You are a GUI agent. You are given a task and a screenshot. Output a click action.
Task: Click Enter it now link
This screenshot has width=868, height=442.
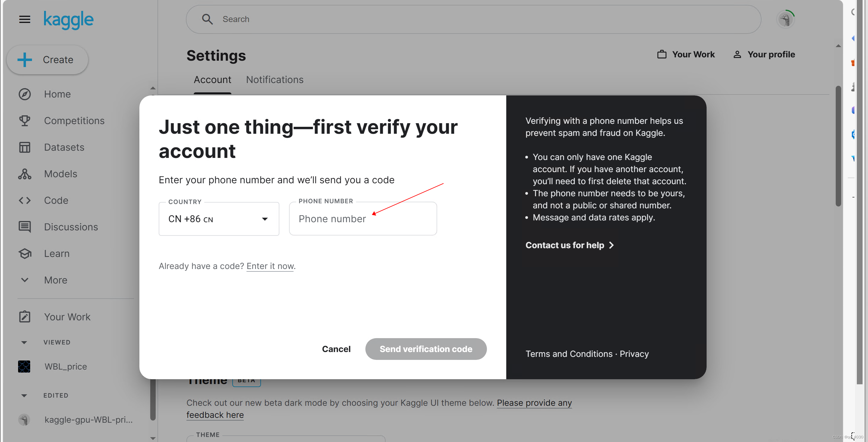click(270, 266)
